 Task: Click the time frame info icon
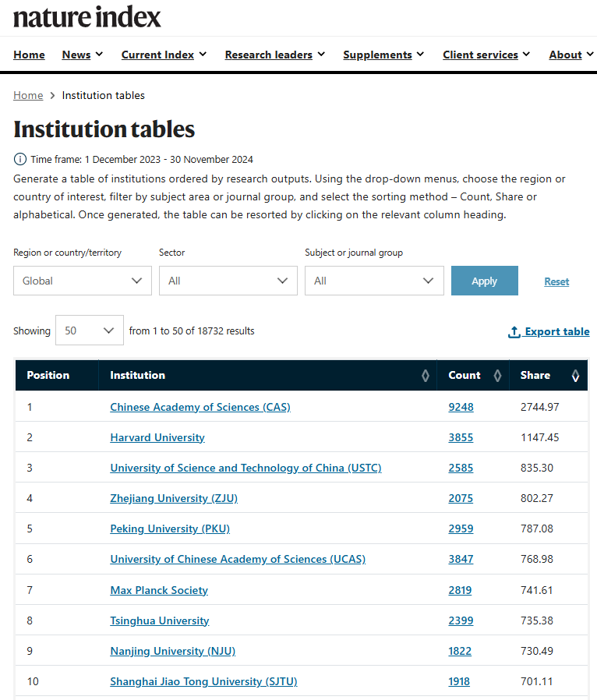[x=19, y=159]
